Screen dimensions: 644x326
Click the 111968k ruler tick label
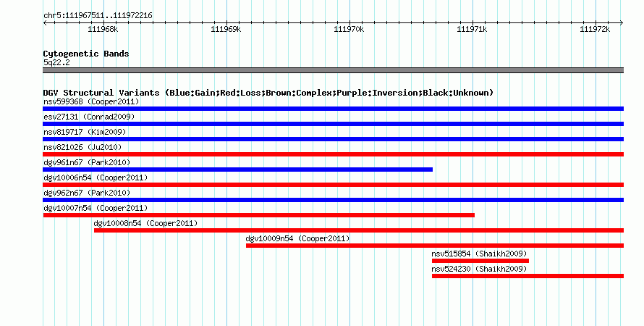(103, 30)
